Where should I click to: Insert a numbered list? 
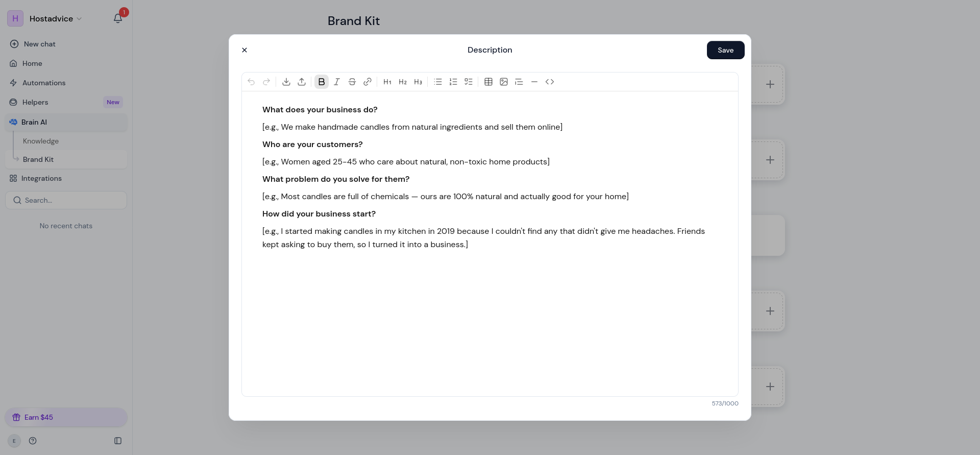(453, 82)
